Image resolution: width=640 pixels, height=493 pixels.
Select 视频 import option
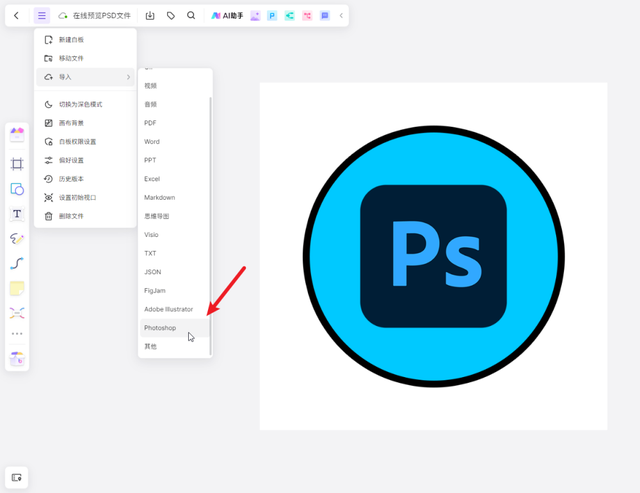pyautogui.click(x=174, y=86)
